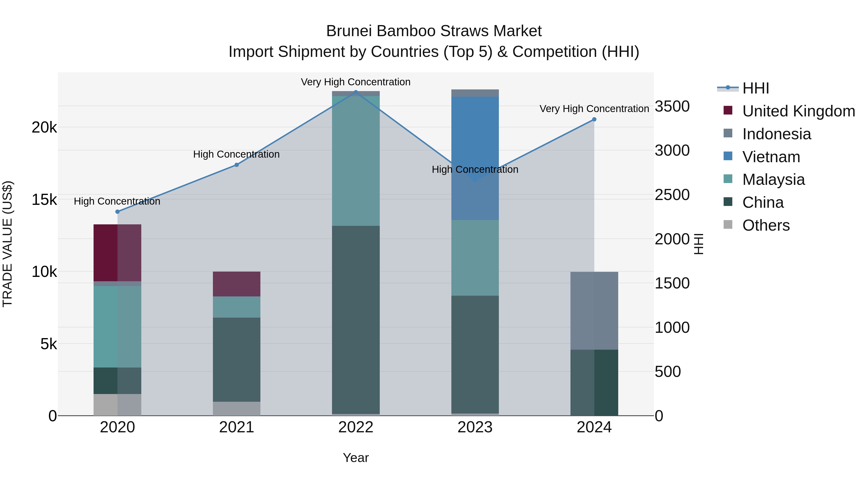
Task: Click the 5k trade value tick
Action: pyautogui.click(x=48, y=344)
